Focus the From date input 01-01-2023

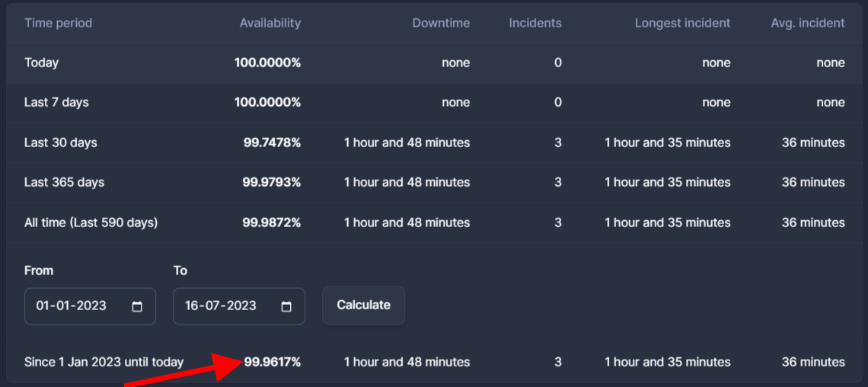pyautogui.click(x=91, y=306)
